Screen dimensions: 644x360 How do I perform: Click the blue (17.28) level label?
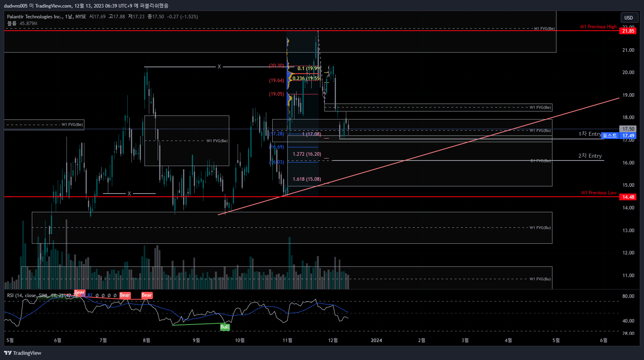pos(277,134)
